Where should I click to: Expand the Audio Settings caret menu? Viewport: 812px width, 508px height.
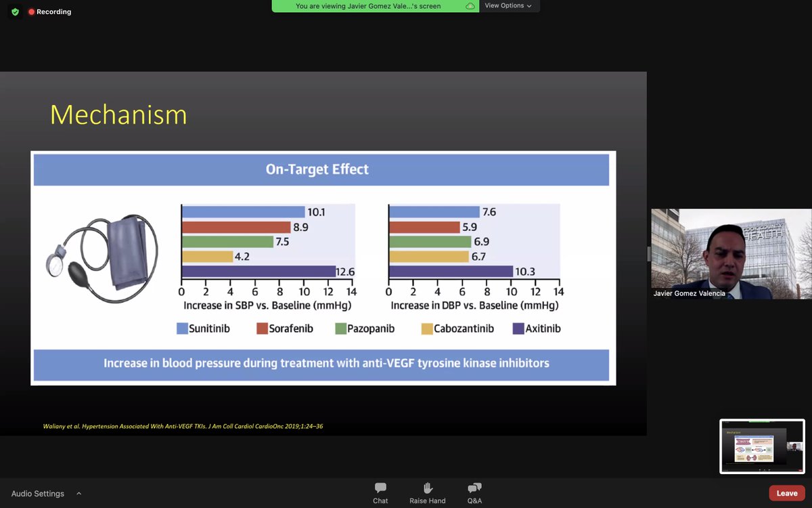pos(78,494)
